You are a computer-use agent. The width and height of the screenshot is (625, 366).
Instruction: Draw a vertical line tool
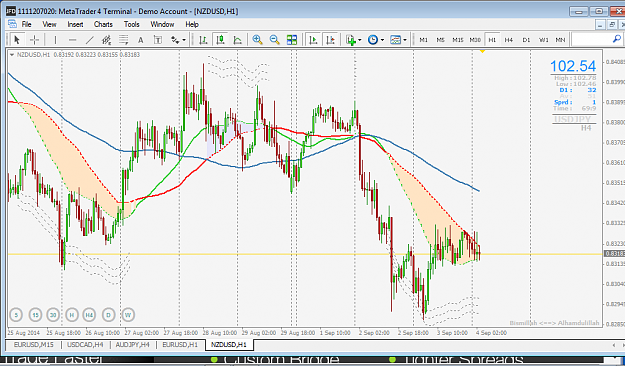click(x=55, y=39)
